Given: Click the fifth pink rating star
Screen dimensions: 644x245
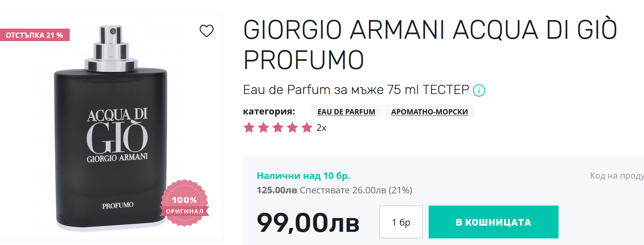Looking at the screenshot, I should pos(307,128).
